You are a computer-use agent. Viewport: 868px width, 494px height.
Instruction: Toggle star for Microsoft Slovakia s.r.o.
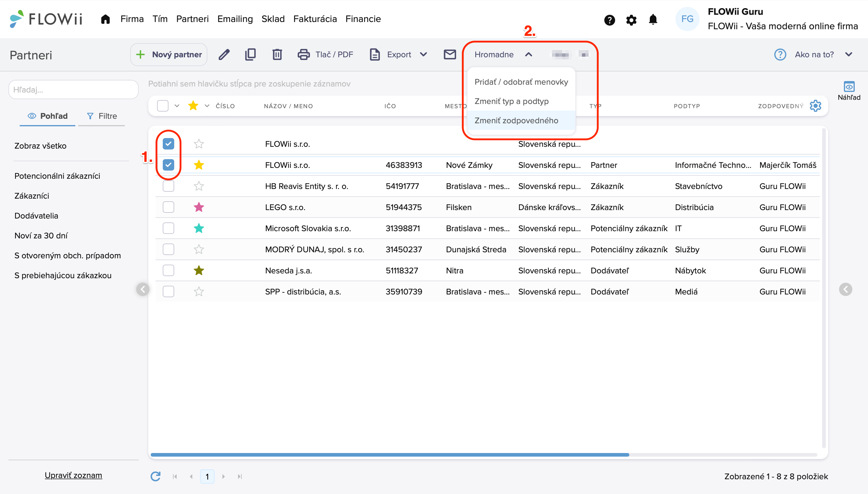point(199,228)
